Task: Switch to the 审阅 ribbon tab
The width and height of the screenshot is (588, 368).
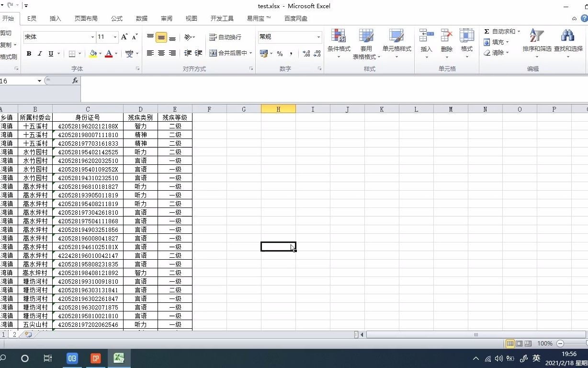Action: (167, 19)
